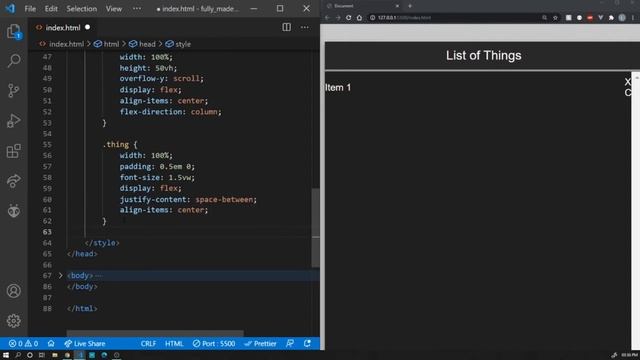Close the Document browser tab
The width and height of the screenshot is (640, 360).
[x=397, y=6]
